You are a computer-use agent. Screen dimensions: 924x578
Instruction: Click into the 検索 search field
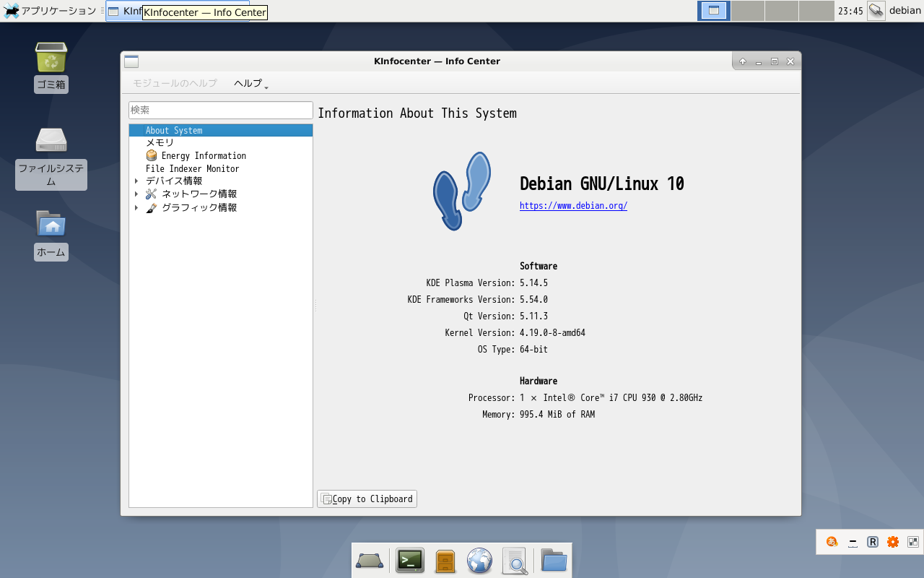(x=220, y=110)
